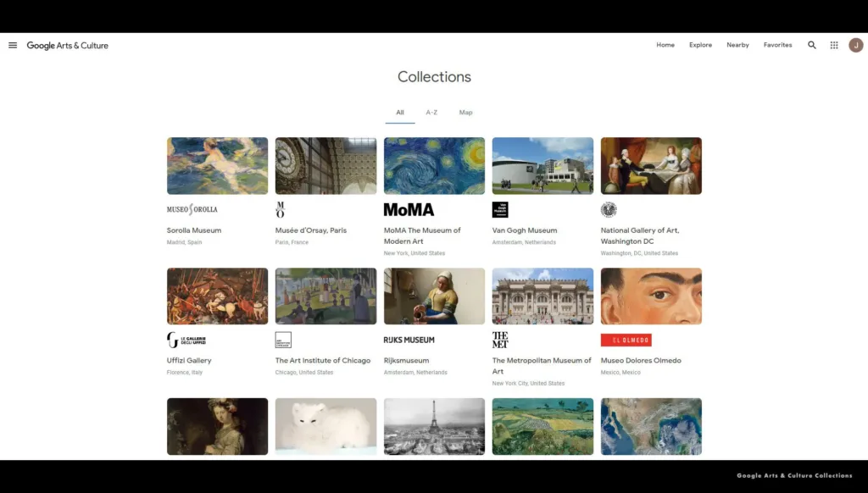868x493 pixels.
Task: Open The Metropolitan Museum of Art link
Action: [542, 366]
